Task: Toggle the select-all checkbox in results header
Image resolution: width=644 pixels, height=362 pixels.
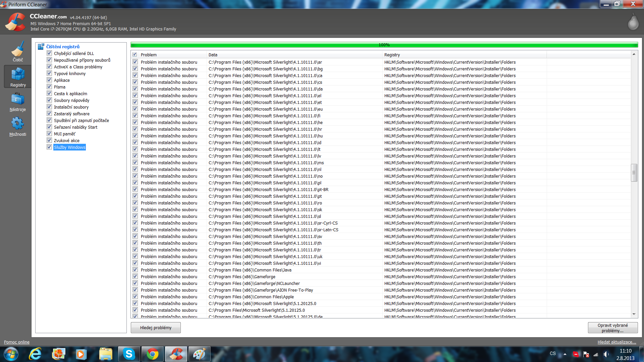Action: pos(135,55)
